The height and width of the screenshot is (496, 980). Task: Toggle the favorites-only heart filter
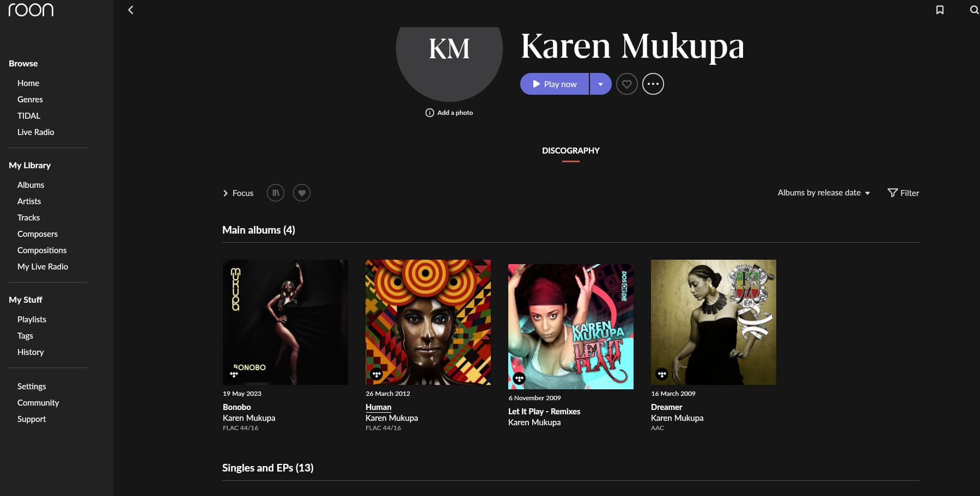[x=302, y=193]
